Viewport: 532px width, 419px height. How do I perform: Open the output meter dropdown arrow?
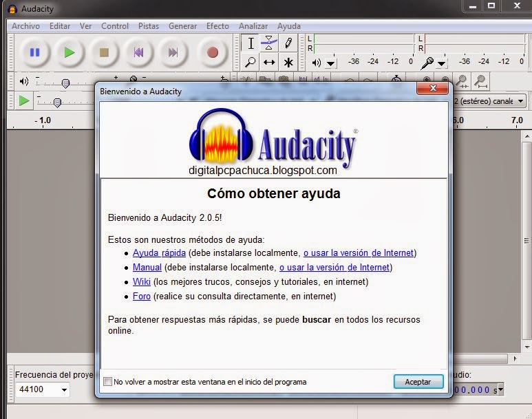coord(330,63)
